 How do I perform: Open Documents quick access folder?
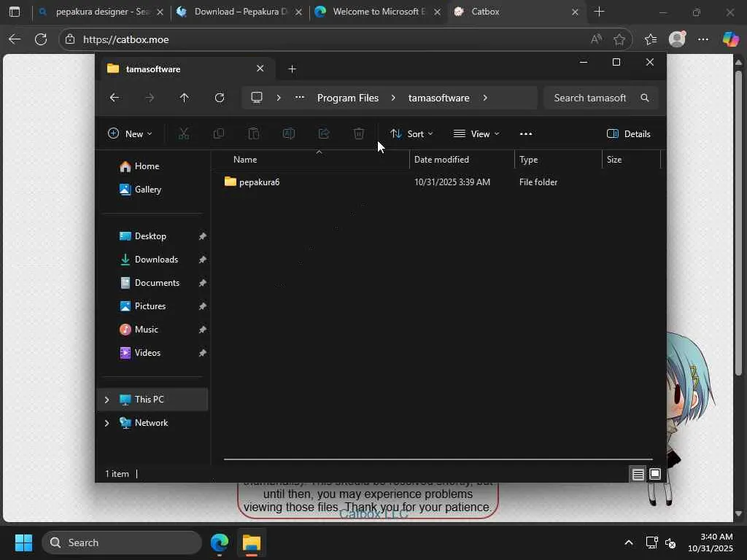157,283
